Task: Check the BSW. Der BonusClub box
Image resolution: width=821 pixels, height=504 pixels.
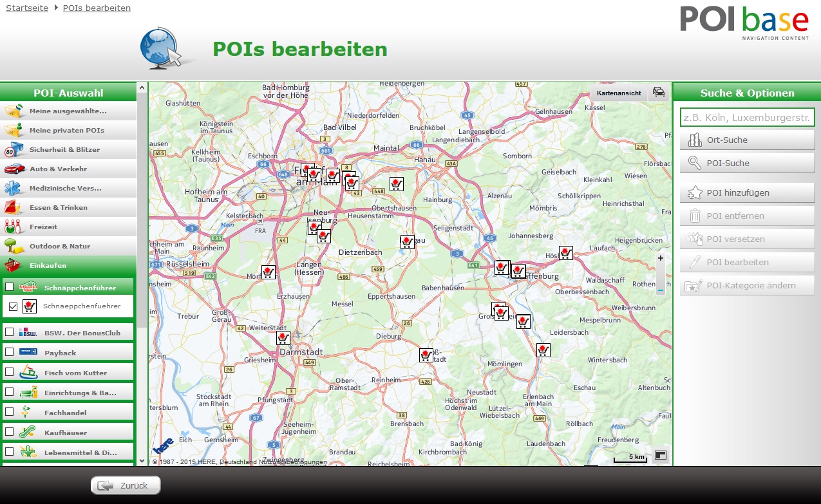Action: tap(10, 332)
